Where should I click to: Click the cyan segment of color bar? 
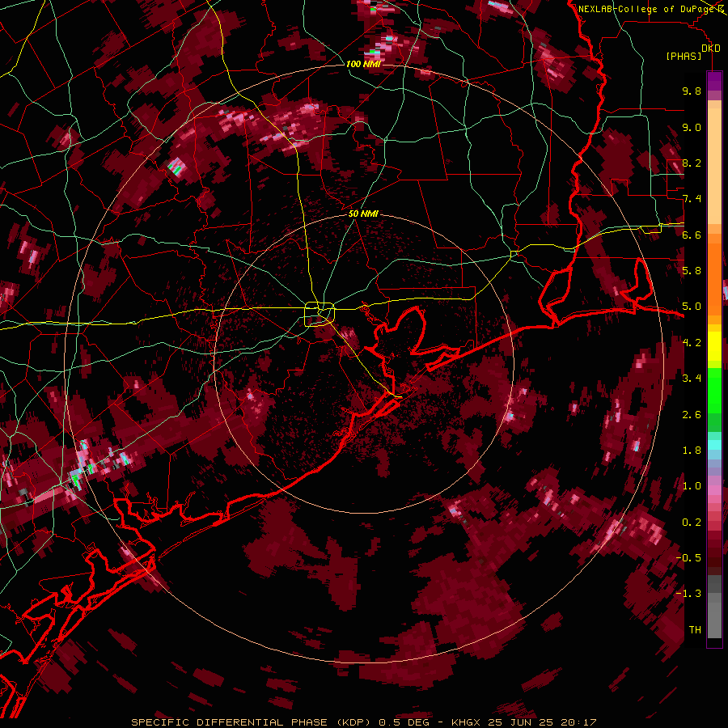tap(714, 445)
